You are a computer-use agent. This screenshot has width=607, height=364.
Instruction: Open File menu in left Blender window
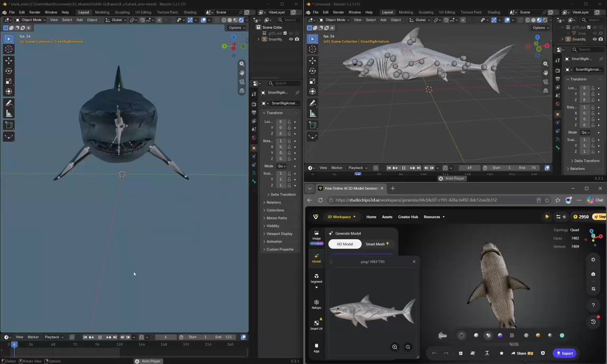[12, 12]
